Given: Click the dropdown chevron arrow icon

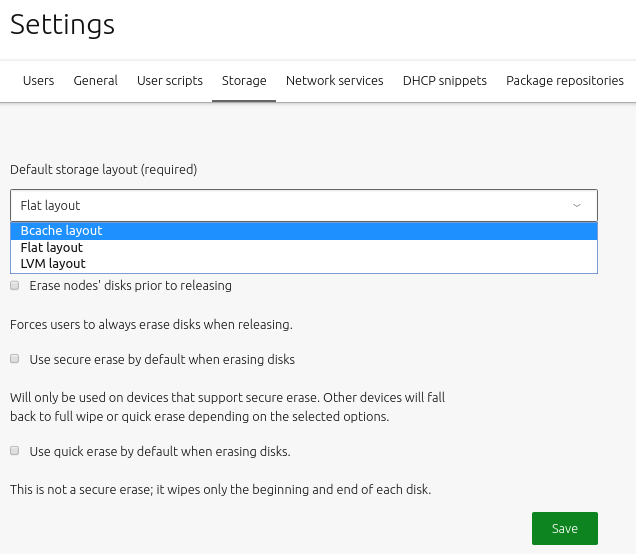Looking at the screenshot, I should [x=577, y=205].
